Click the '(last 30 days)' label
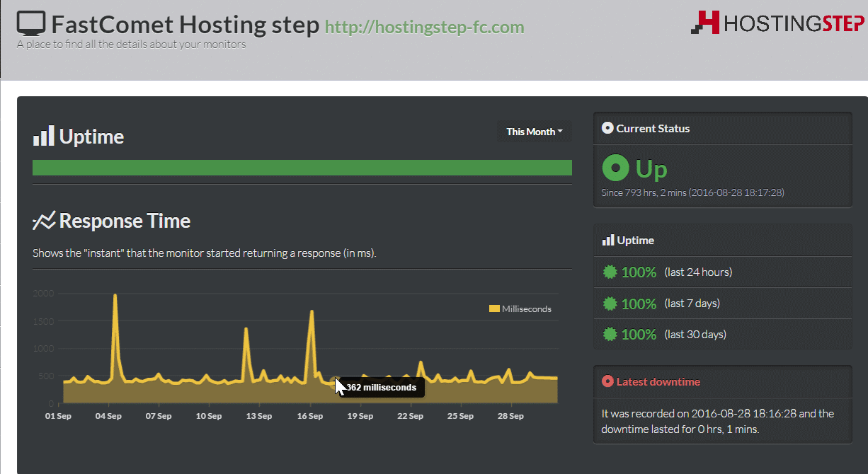This screenshot has width=868, height=474. (695, 334)
